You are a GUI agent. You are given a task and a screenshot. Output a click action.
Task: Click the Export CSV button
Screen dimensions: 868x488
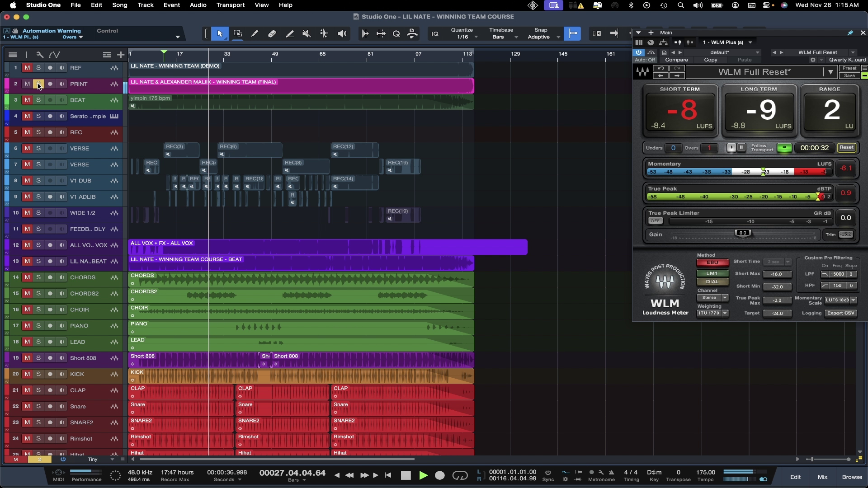pos(841,313)
